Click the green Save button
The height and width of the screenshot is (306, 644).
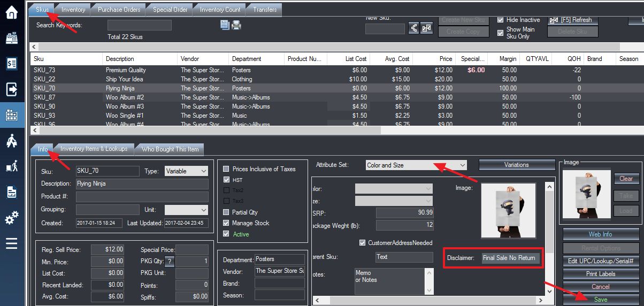point(600,300)
